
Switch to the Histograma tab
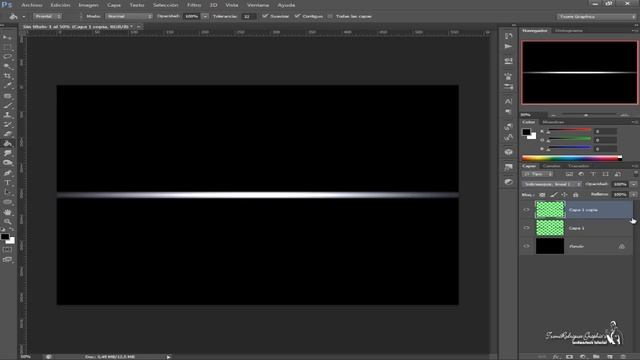[x=569, y=31]
